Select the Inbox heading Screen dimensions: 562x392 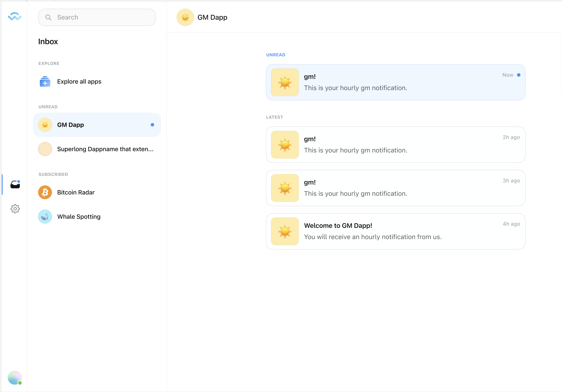tap(48, 41)
